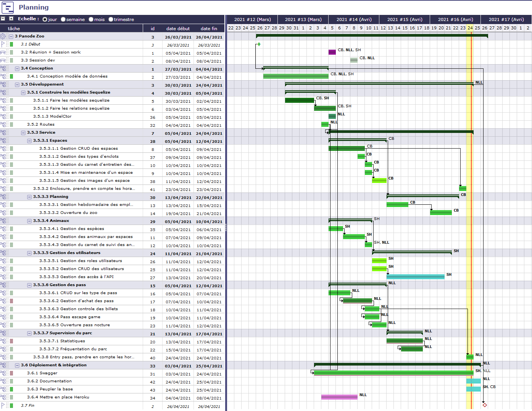Click the gear icon on the Panode Zoo row

[x=3, y=36]
